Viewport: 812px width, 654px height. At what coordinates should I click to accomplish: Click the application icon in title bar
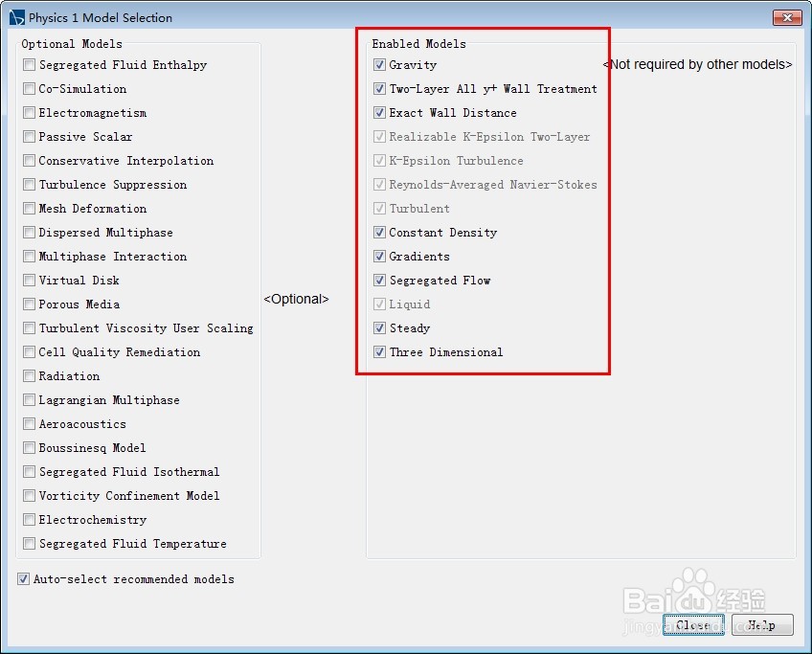point(17,17)
